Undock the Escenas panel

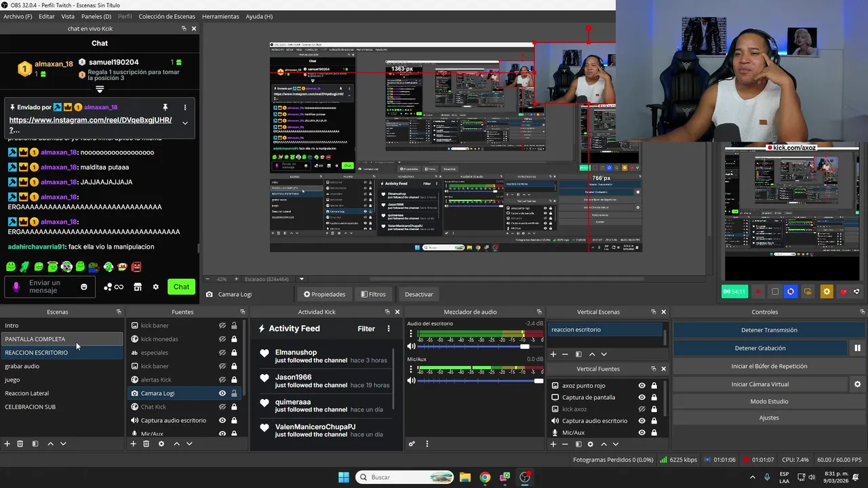coord(119,312)
